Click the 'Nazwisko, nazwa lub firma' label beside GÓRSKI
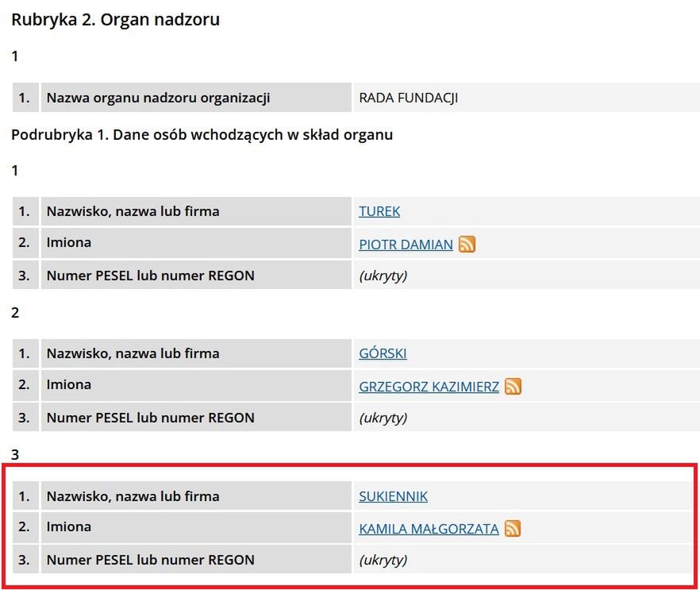 click(x=133, y=353)
